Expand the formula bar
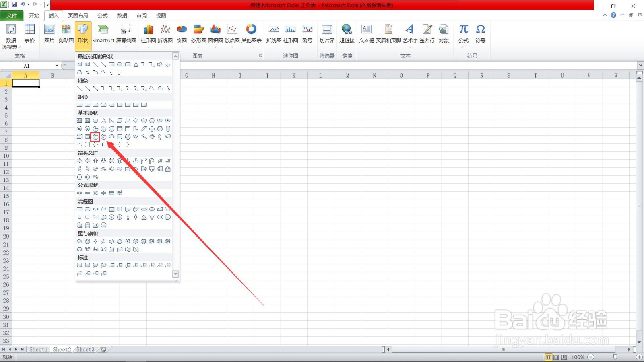The height and width of the screenshot is (362, 644). (x=640, y=65)
